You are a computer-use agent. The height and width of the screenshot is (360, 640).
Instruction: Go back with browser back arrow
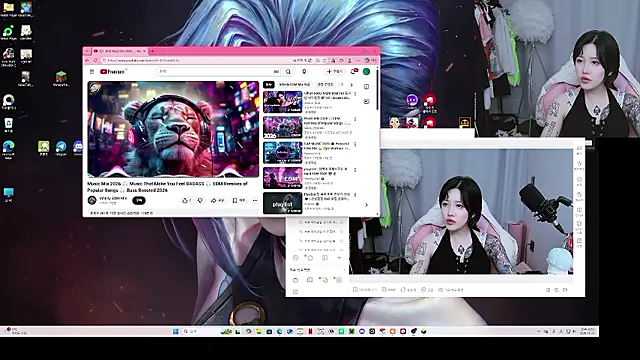(87, 60)
